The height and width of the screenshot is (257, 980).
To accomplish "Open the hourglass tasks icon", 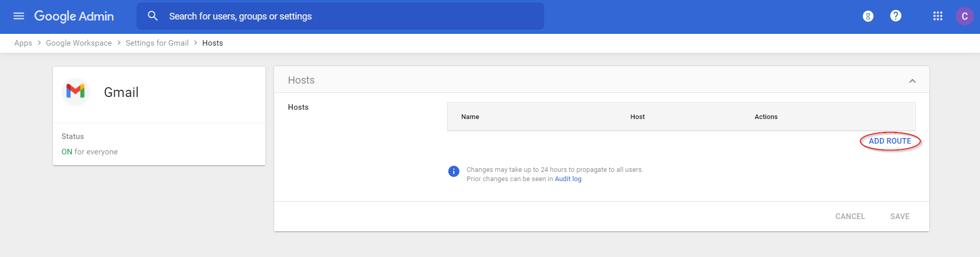I will 868,16.
